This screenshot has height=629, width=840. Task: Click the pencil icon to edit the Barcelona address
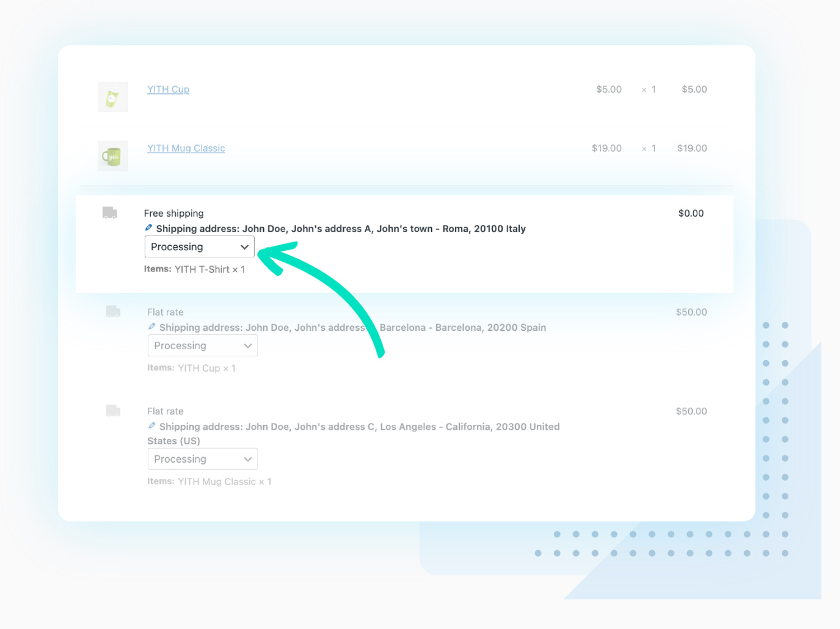click(152, 326)
